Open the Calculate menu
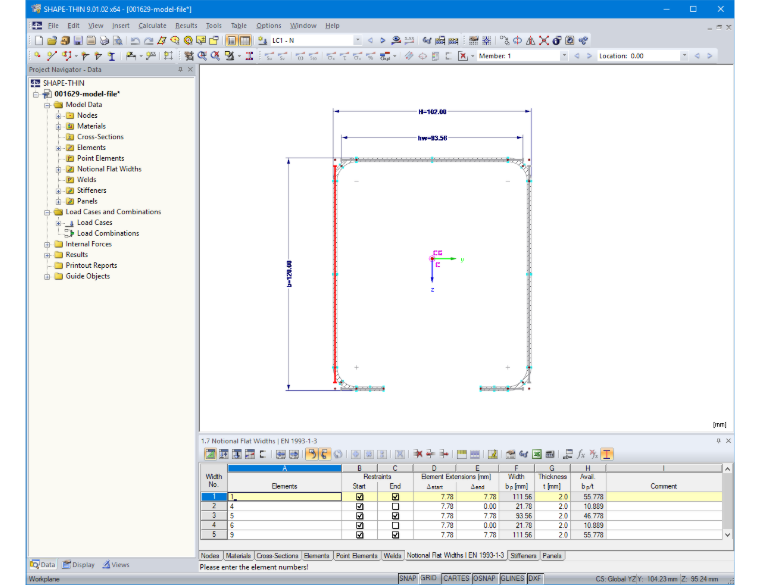The width and height of the screenshot is (760, 585). click(152, 26)
